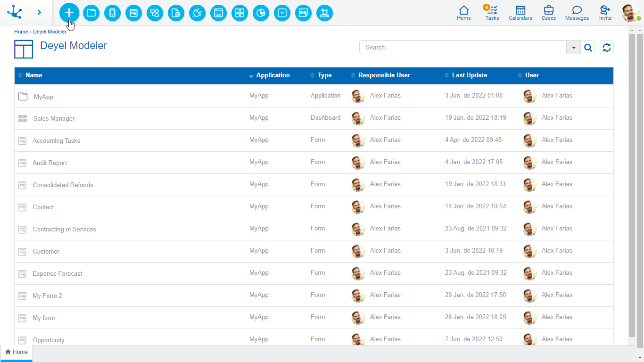This screenshot has height=362, width=644.
Task: Click the Deyel logo in top-left corner
Action: (x=15, y=12)
